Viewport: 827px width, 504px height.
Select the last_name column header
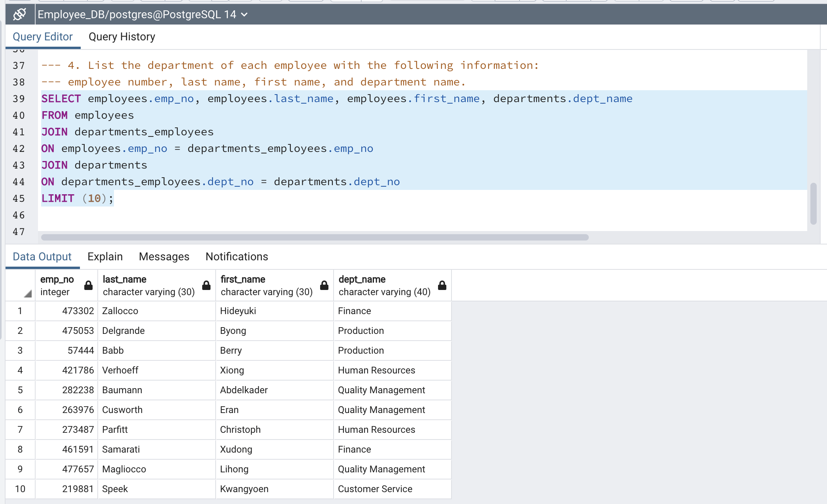pos(157,286)
